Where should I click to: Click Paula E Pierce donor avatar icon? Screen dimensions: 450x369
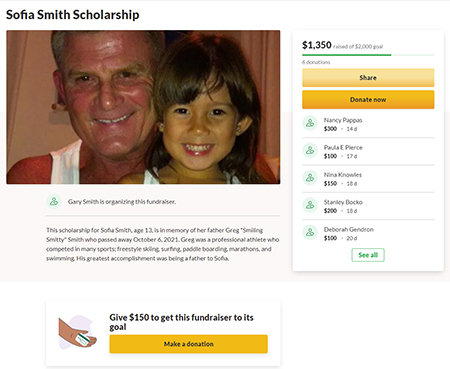click(x=310, y=150)
